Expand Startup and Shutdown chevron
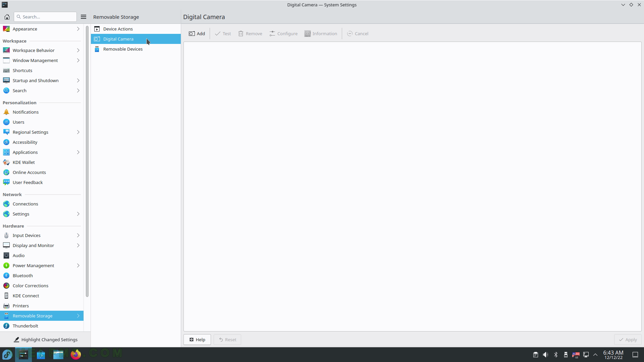 [78, 80]
